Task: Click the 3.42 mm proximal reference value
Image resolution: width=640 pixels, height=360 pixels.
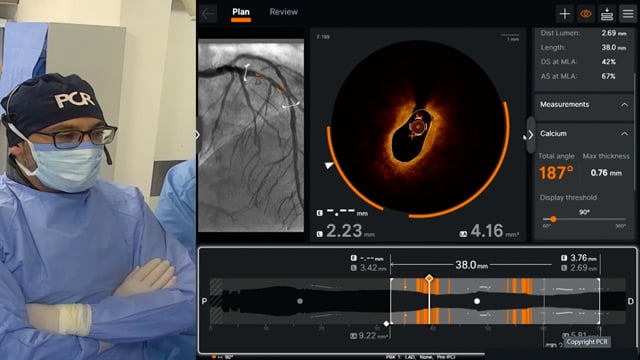Action: point(373,268)
